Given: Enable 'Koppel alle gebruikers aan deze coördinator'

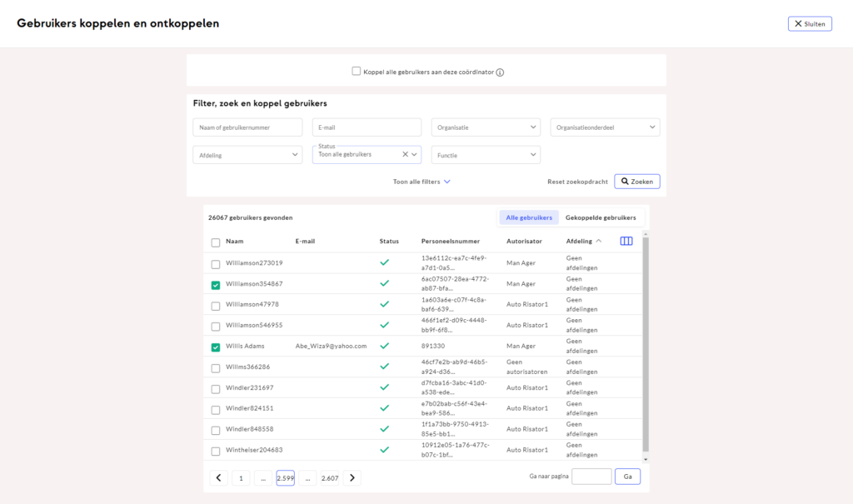Looking at the screenshot, I should (357, 72).
